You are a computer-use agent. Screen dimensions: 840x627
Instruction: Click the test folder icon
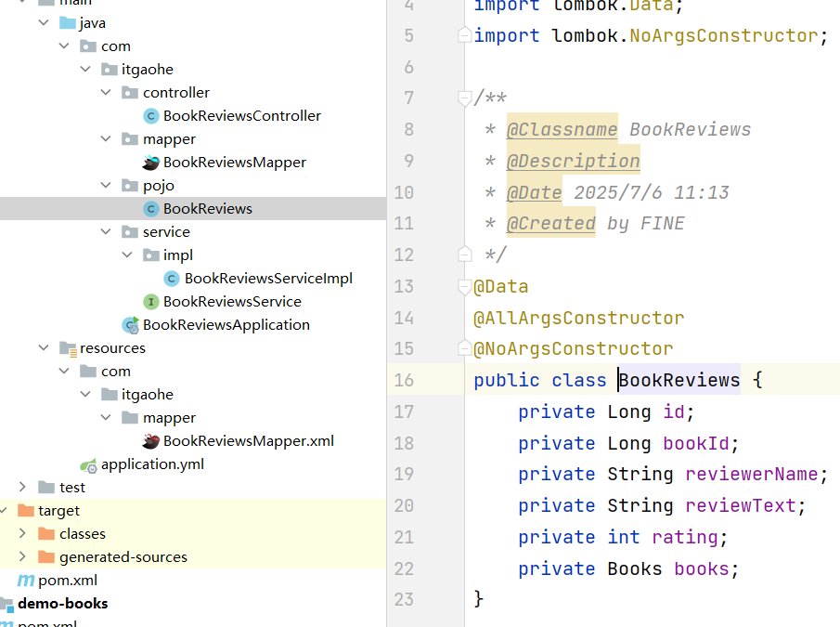46,487
